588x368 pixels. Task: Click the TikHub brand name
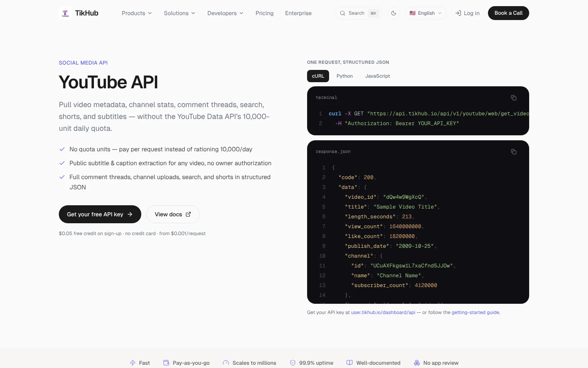click(x=87, y=13)
